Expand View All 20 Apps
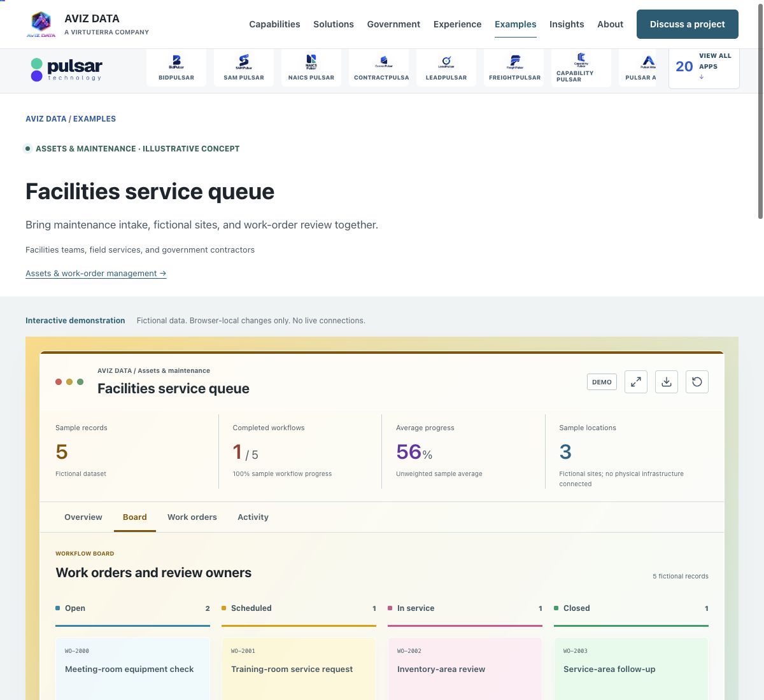764x700 pixels. tap(704, 67)
